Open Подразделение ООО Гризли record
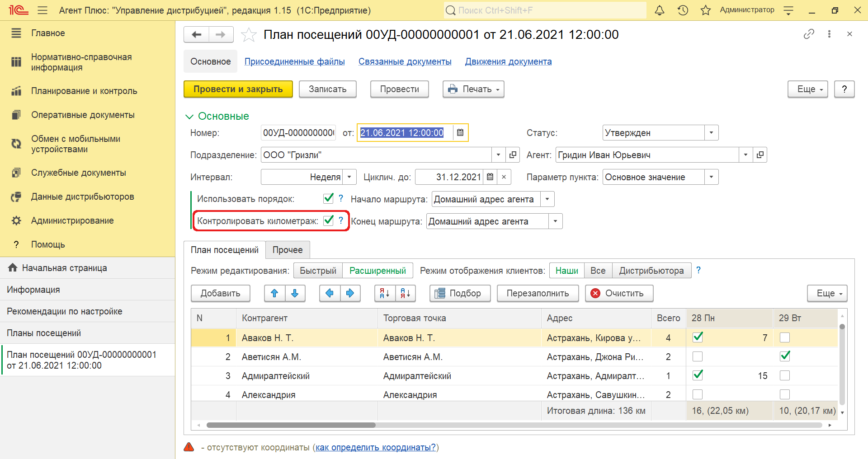 [x=513, y=155]
